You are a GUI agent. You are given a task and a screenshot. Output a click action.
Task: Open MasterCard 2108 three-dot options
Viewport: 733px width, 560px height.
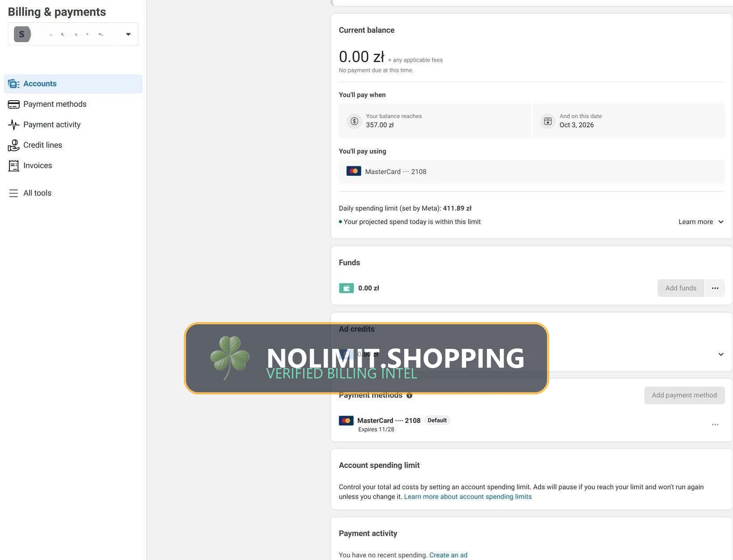tap(715, 424)
